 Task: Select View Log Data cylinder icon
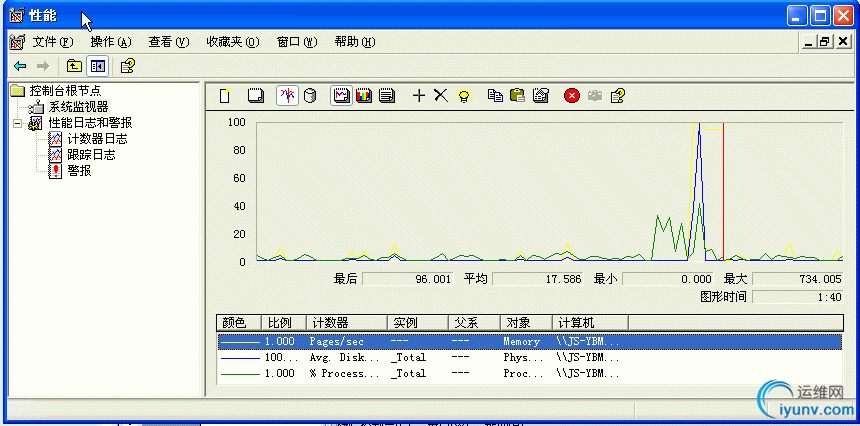click(x=310, y=96)
